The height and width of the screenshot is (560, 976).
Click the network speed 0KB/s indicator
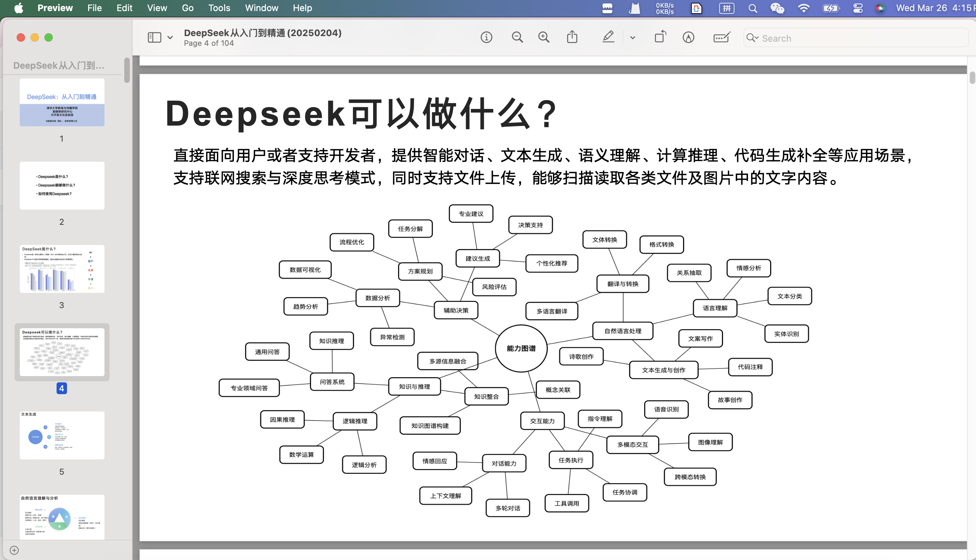pyautogui.click(x=665, y=8)
